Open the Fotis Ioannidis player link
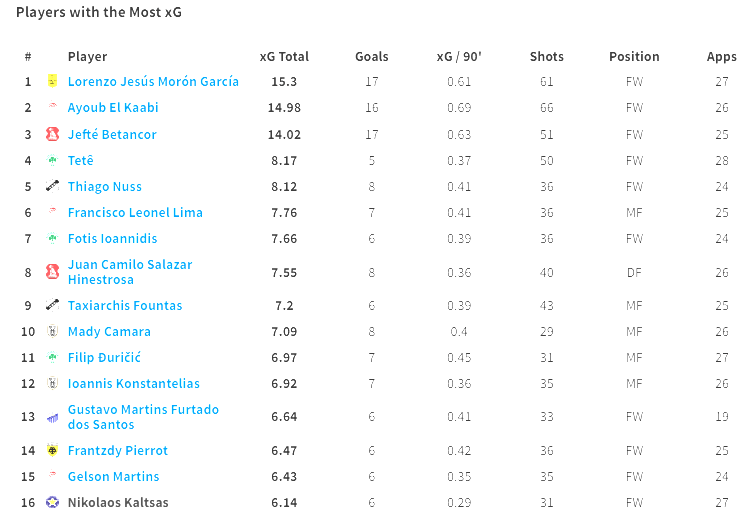The width and height of the screenshot is (750, 511). click(x=112, y=238)
